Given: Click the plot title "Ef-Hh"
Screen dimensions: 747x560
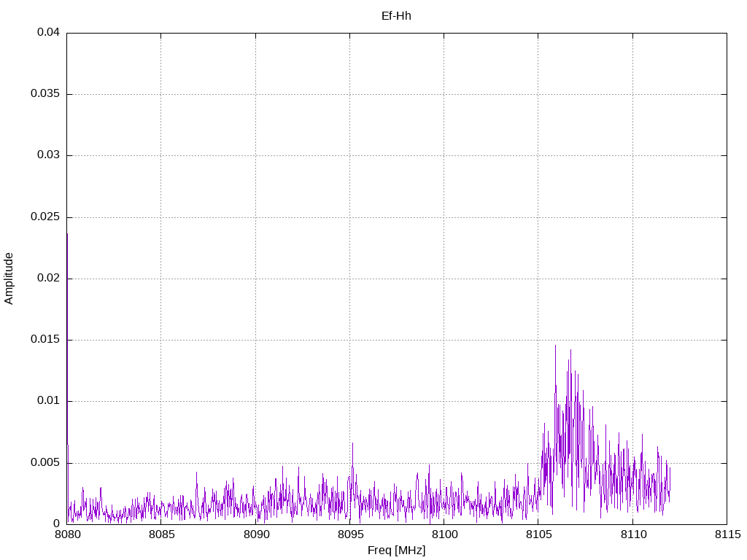Looking at the screenshot, I should [396, 16].
